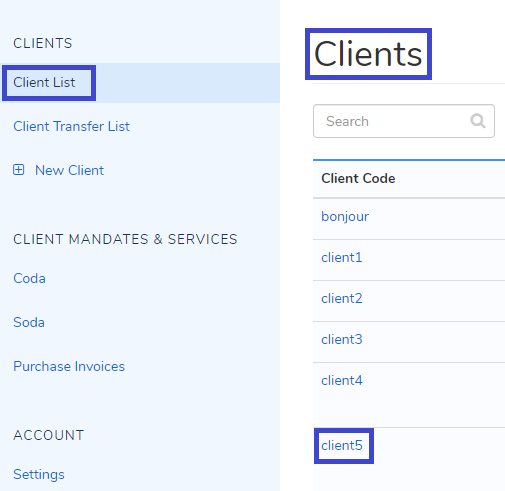The height and width of the screenshot is (491, 505).
Task: Open the client3 entry
Action: (x=342, y=340)
